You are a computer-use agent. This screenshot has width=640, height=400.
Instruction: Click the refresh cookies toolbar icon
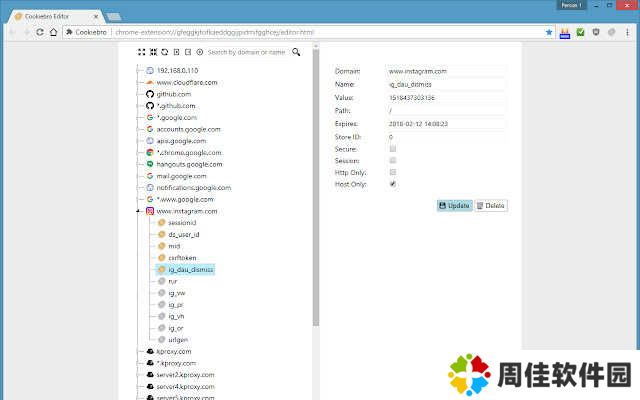pos(164,52)
